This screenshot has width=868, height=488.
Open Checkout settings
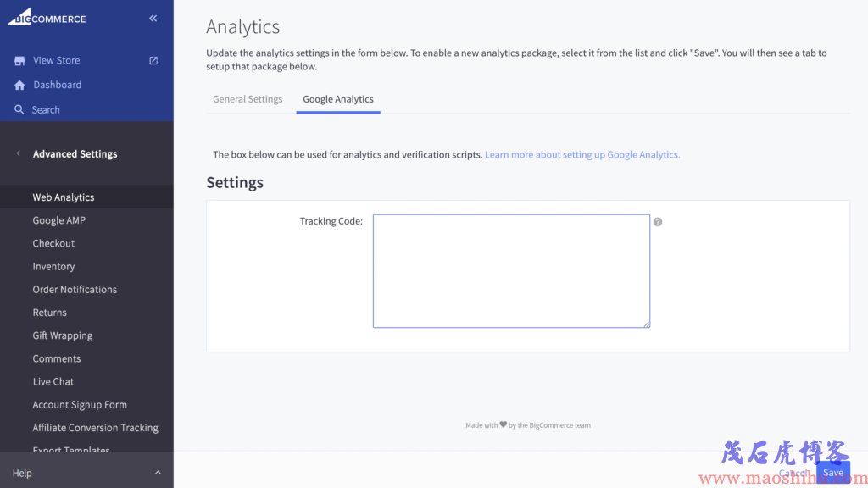(x=53, y=243)
